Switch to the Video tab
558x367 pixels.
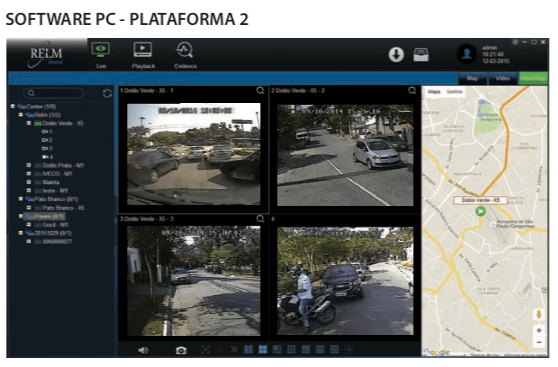coord(502,78)
